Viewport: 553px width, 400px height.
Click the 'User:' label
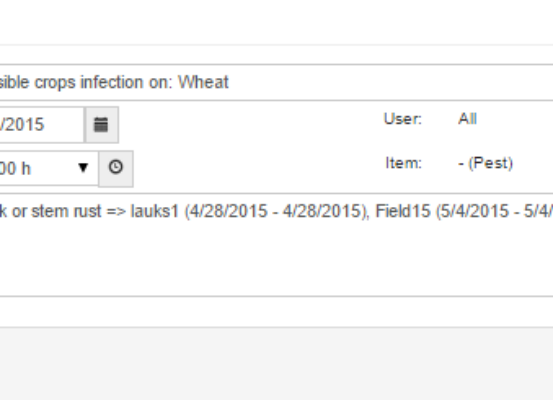(x=403, y=119)
